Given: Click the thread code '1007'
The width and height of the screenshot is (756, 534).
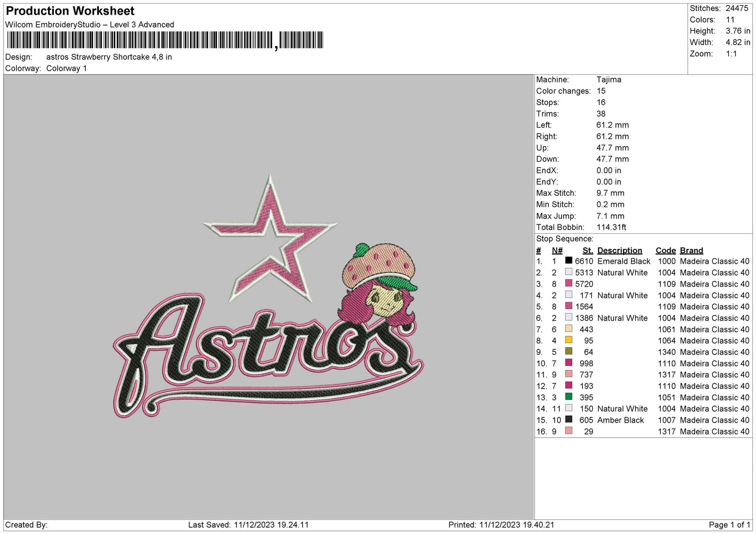Looking at the screenshot, I should pos(667,420).
